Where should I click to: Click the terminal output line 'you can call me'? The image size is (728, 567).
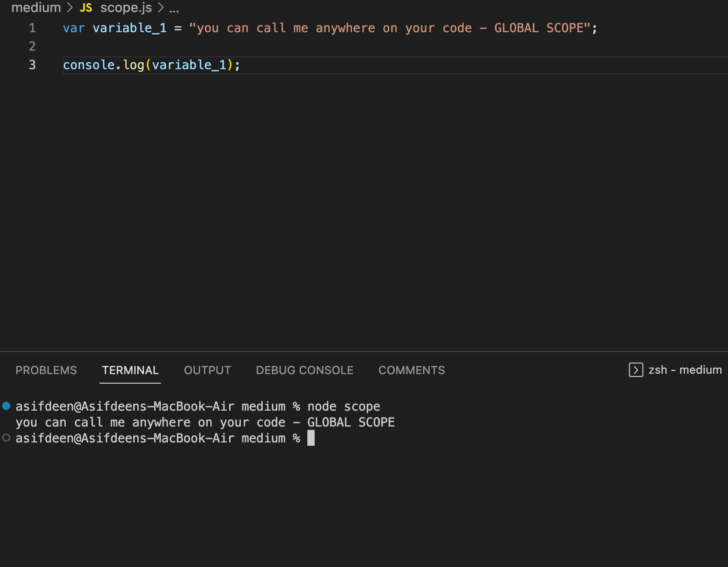pos(205,422)
